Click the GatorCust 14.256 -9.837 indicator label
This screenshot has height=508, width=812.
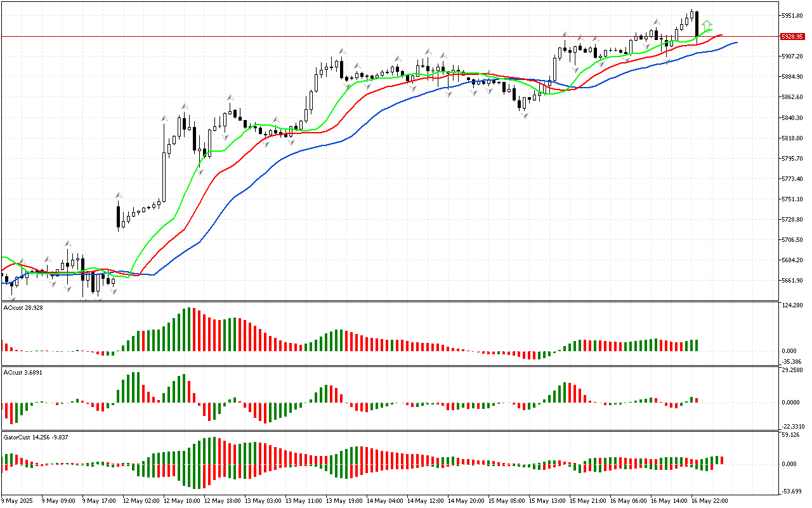pos(36,437)
